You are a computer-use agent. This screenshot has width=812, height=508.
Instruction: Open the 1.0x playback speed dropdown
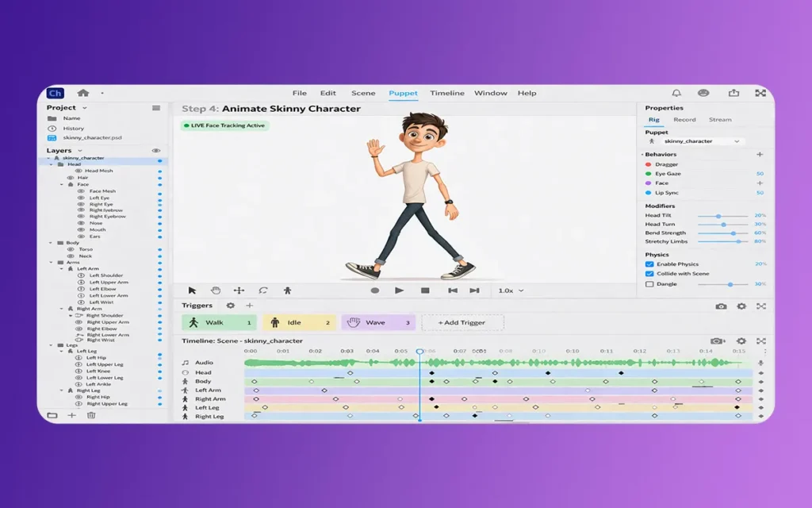(511, 291)
